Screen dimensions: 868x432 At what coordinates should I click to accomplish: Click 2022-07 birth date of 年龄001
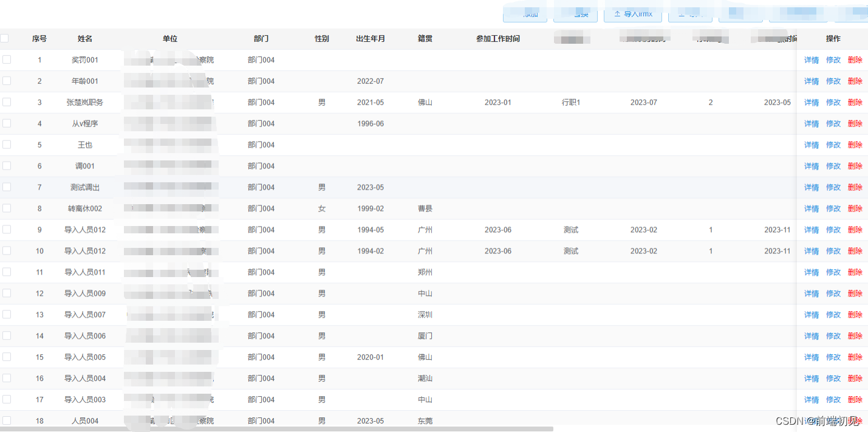click(x=371, y=81)
